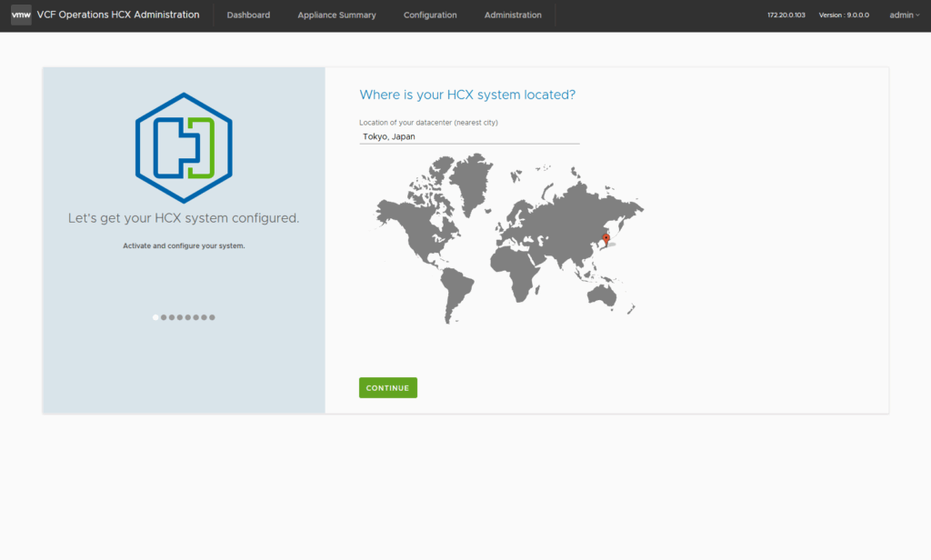931x560 pixels.
Task: Select the second wizard step dot
Action: coord(164,317)
